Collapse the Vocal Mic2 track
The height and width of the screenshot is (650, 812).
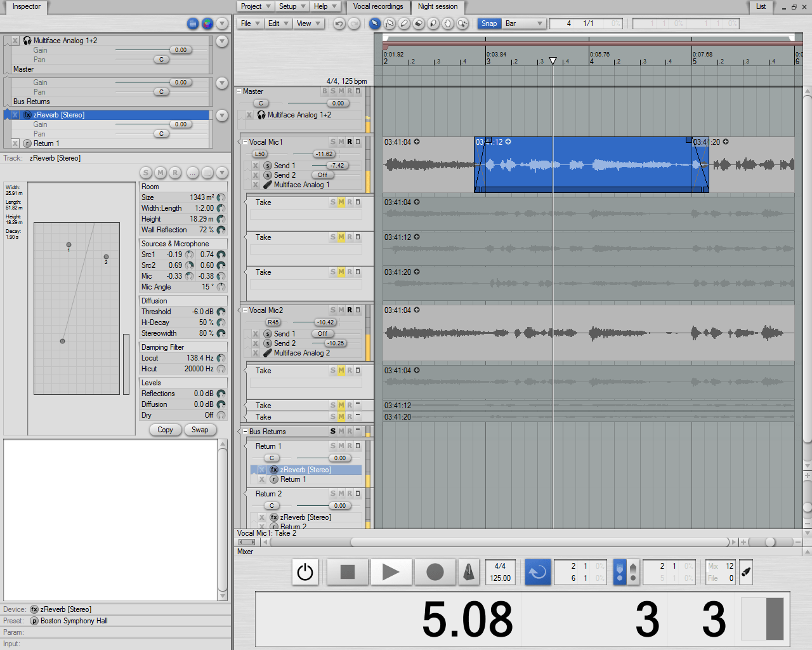click(246, 310)
